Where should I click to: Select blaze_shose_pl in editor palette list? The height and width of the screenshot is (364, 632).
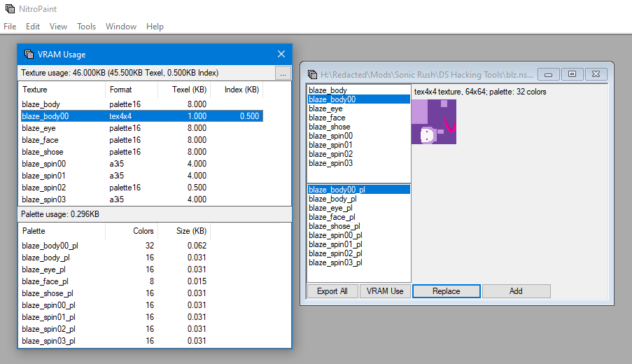(x=359, y=226)
